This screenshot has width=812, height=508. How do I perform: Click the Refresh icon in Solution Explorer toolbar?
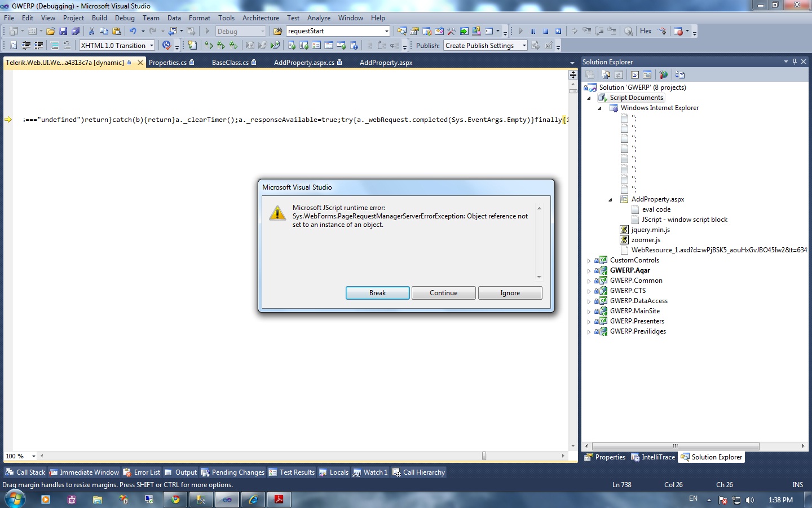[x=619, y=75]
